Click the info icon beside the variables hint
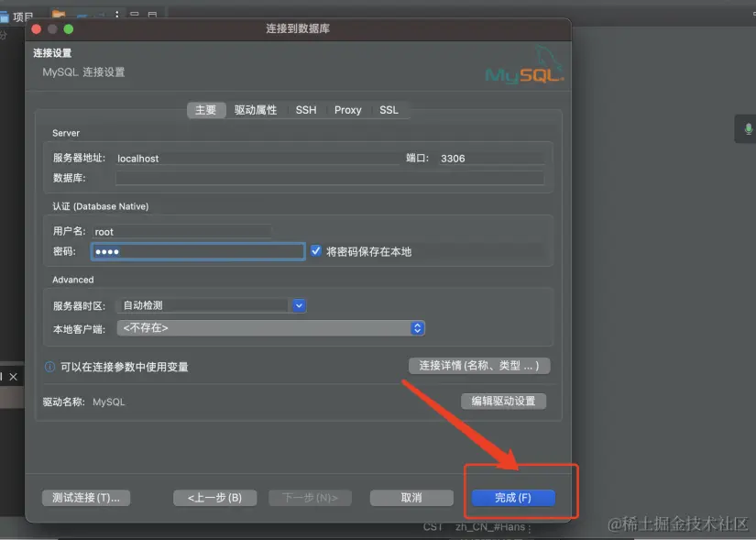 [49, 367]
